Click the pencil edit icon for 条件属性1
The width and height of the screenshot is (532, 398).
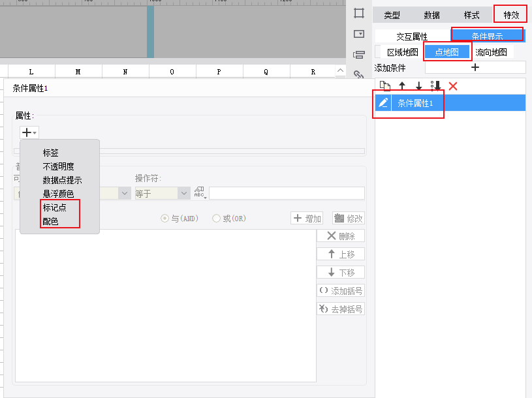383,102
